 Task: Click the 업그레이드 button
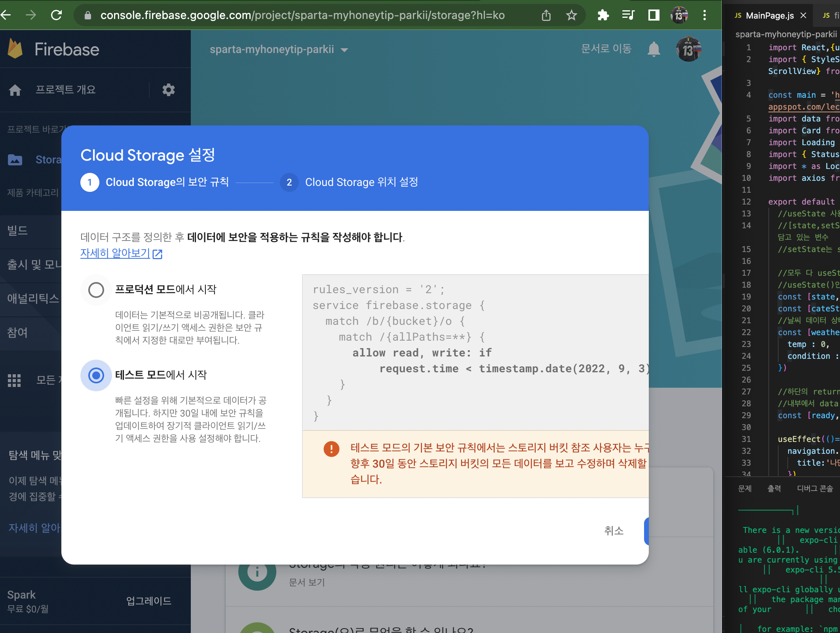click(149, 601)
